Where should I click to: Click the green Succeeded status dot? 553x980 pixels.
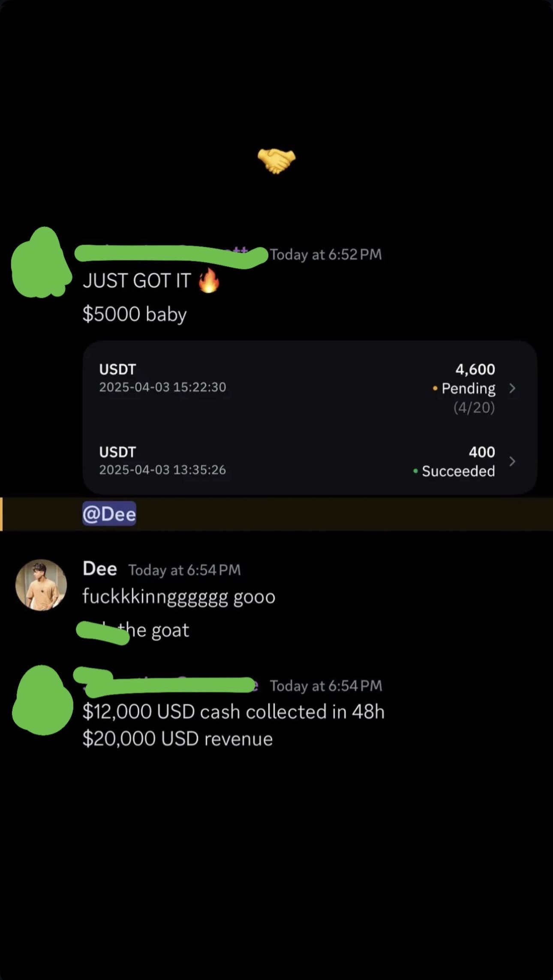pyautogui.click(x=415, y=472)
